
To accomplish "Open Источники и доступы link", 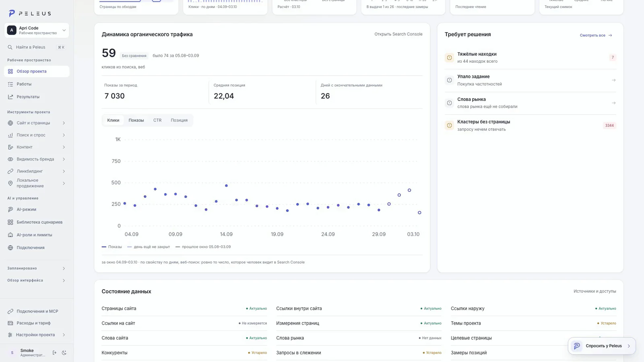I will pos(595,291).
